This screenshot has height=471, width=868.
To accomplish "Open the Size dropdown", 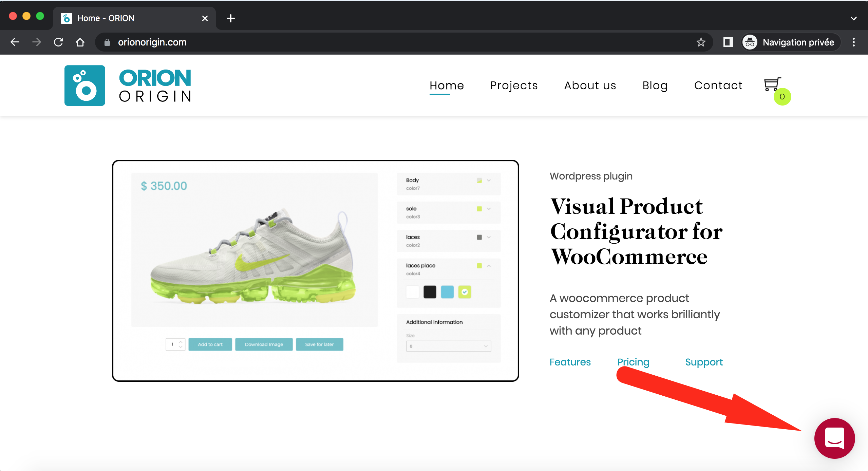I will coord(448,346).
